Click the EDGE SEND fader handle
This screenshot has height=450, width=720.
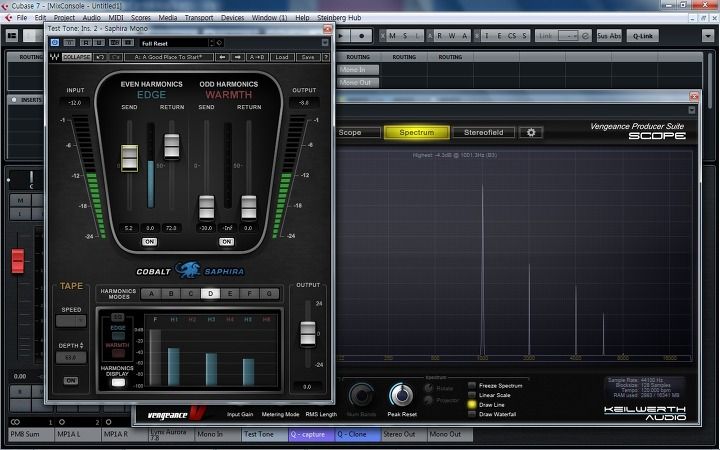pyautogui.click(x=129, y=158)
